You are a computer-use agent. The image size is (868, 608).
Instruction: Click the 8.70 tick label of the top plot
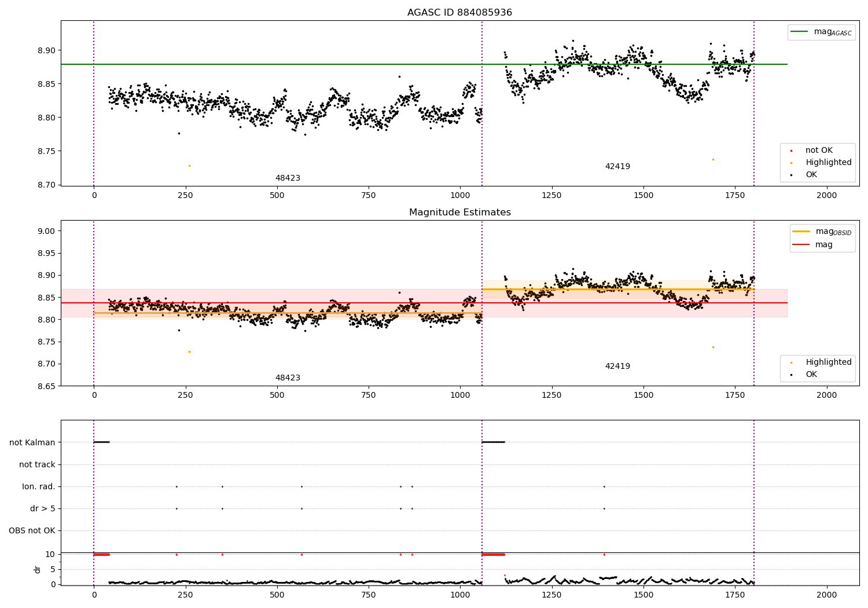click(46, 185)
